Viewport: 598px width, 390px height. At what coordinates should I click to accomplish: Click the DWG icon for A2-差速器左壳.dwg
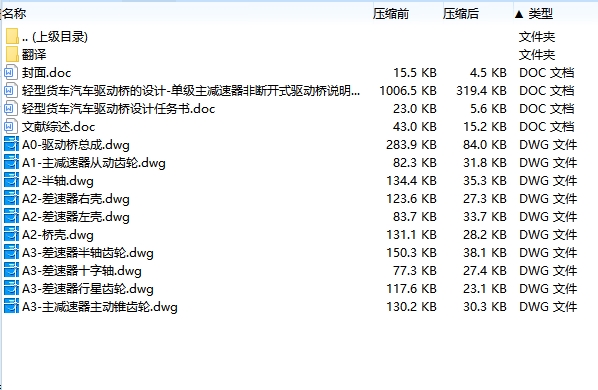(x=11, y=217)
